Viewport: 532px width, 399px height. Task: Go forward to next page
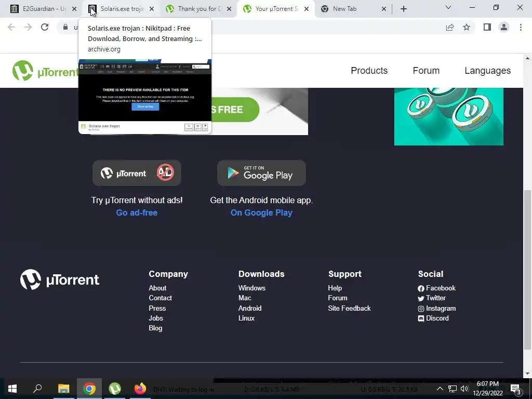[x=28, y=27]
